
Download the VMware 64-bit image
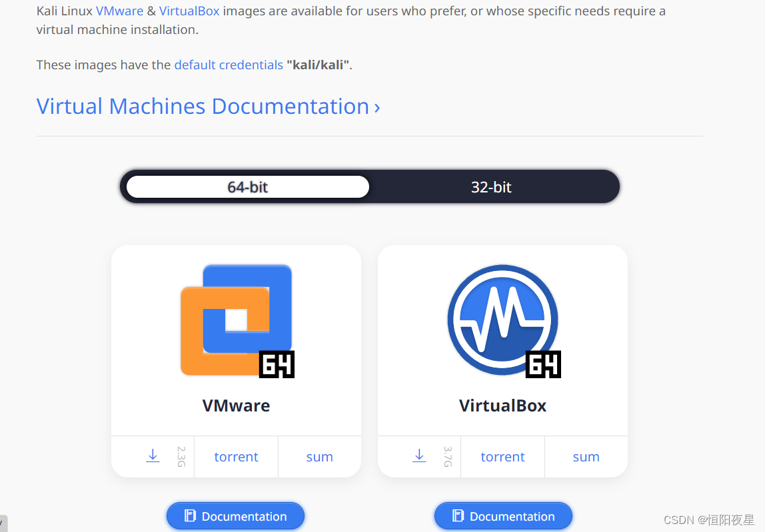click(x=153, y=456)
